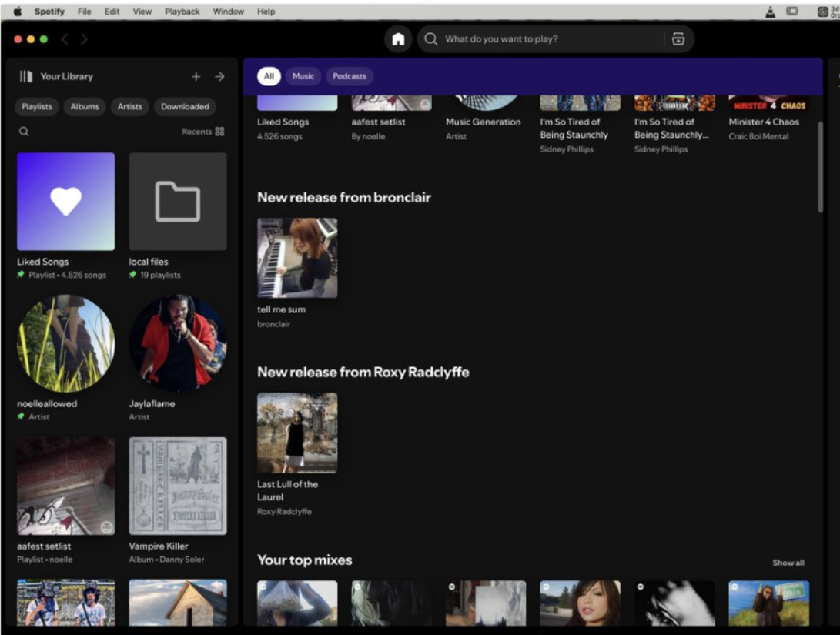Open top mix with black-and-white abstract cover
Screen dimensions: 840x635
pyautogui.click(x=674, y=603)
